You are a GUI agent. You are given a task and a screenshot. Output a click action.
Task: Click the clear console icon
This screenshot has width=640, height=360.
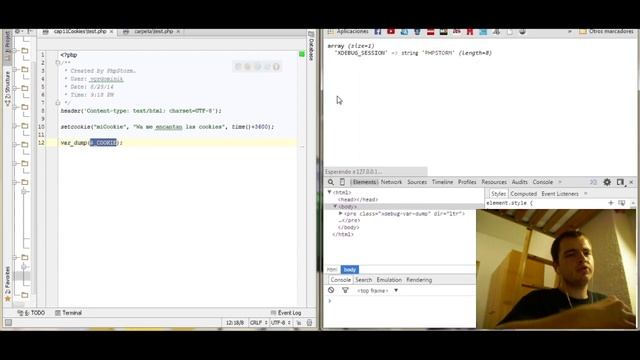[x=331, y=290]
